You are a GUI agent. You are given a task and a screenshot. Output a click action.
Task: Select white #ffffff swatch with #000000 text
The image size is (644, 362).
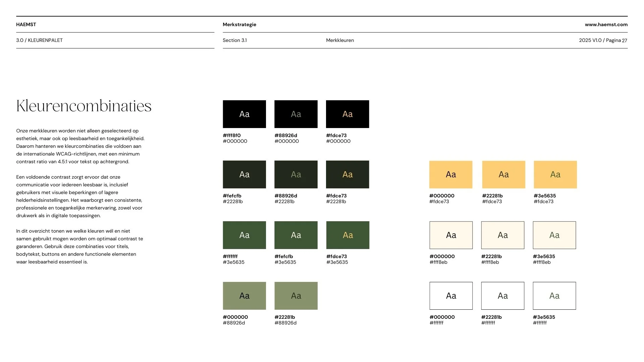tap(451, 296)
